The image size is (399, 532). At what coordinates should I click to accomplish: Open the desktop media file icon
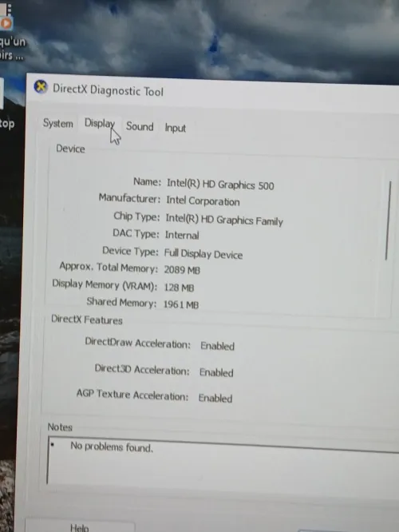point(6,16)
